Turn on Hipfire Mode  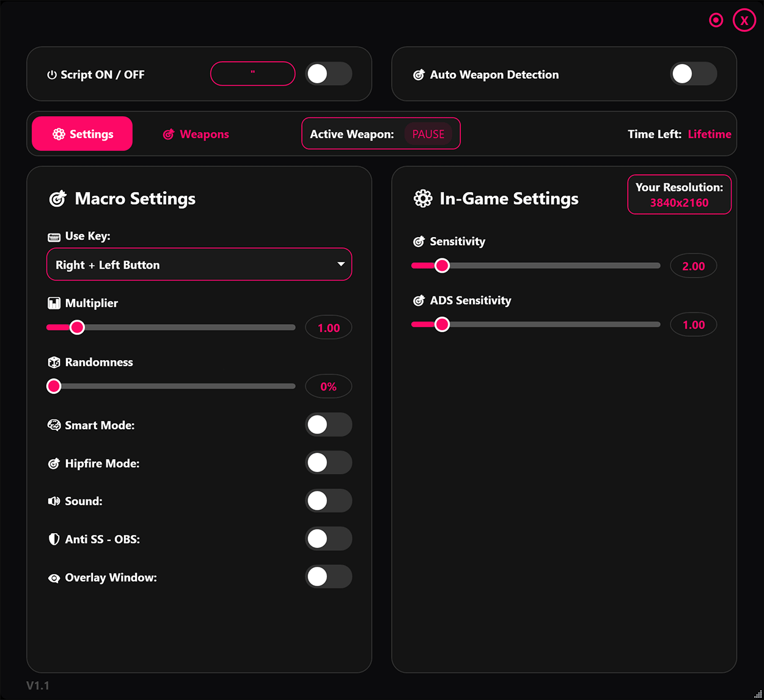point(328,463)
